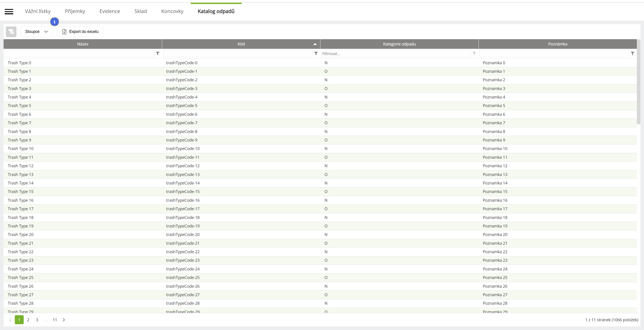This screenshot has width=644, height=330.
Task: Sort by Název column header
Action: [83, 44]
